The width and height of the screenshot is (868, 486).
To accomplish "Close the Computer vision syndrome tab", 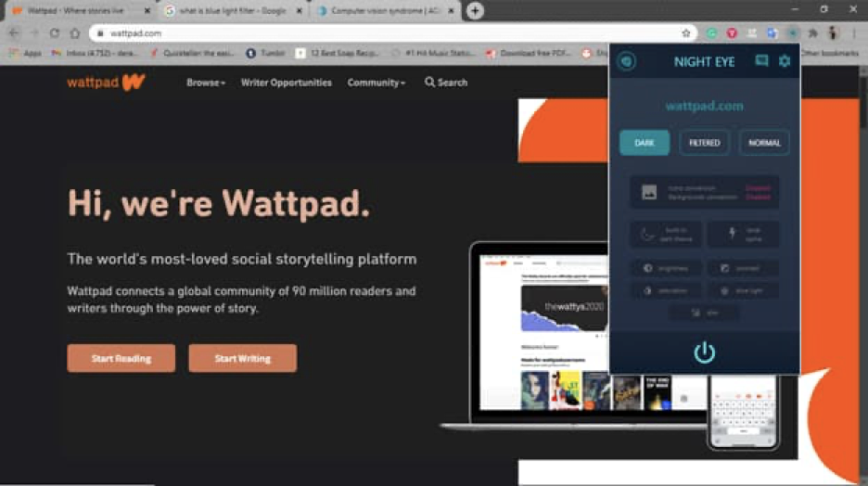I will click(452, 10).
